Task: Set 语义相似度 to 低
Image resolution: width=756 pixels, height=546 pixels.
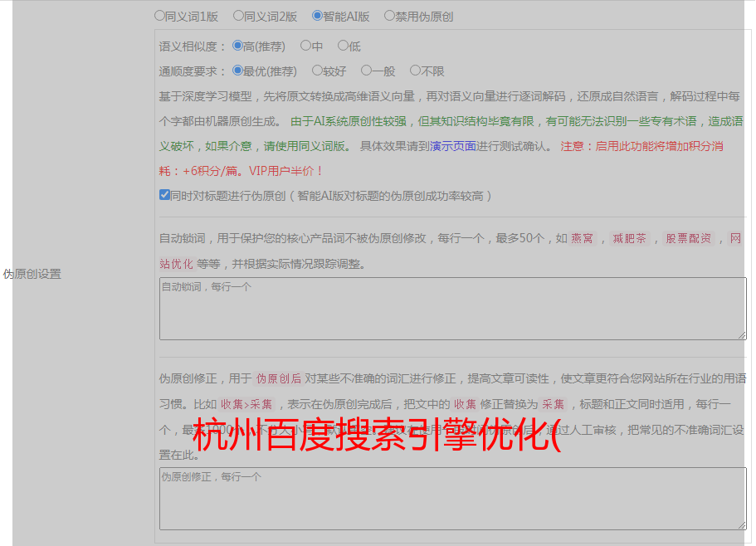Action: 343,46
